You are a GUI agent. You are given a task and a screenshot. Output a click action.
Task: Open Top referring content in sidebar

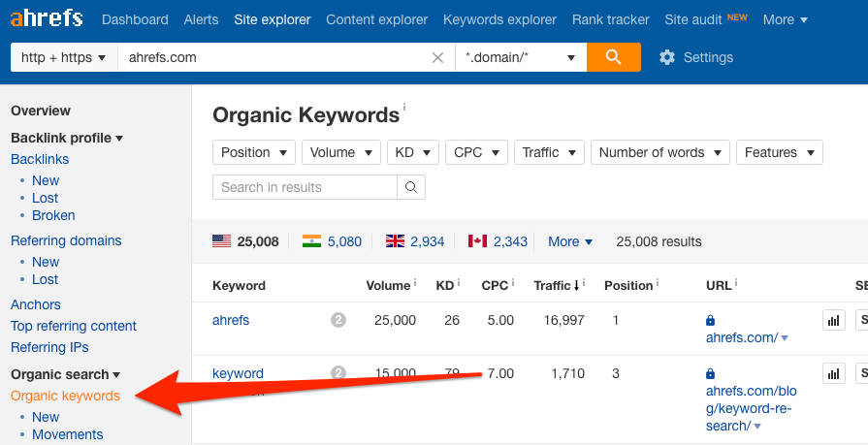tap(74, 326)
